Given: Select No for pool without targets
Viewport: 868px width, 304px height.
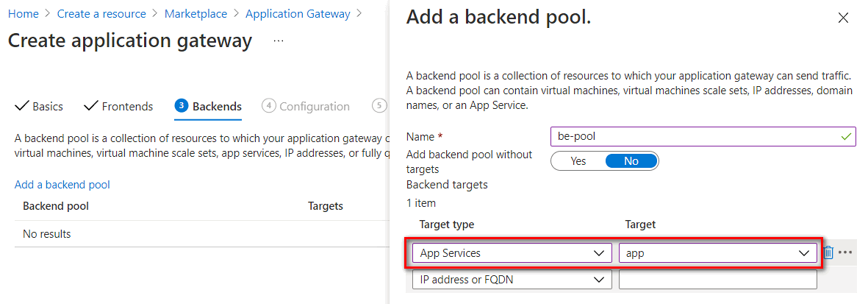Looking at the screenshot, I should (631, 161).
